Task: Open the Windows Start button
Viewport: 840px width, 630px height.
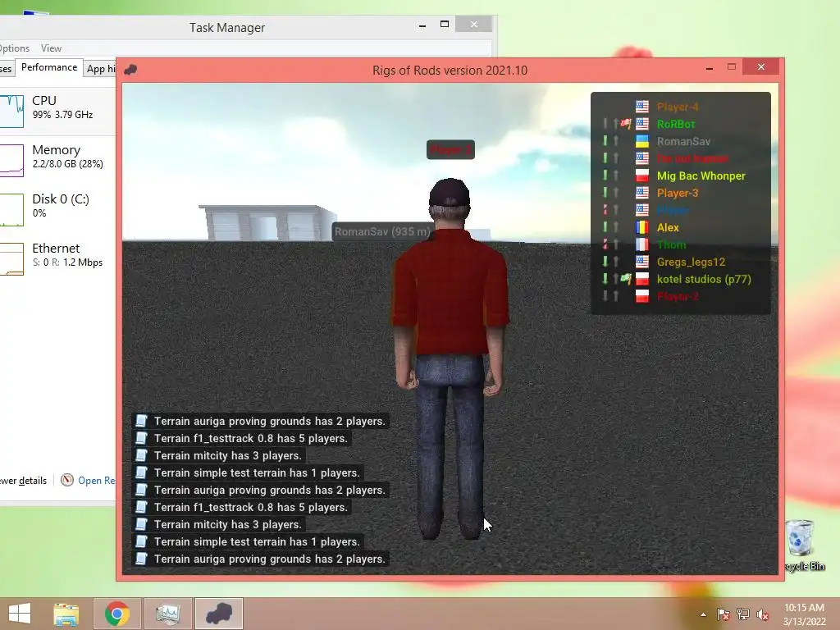Action: (x=20, y=614)
